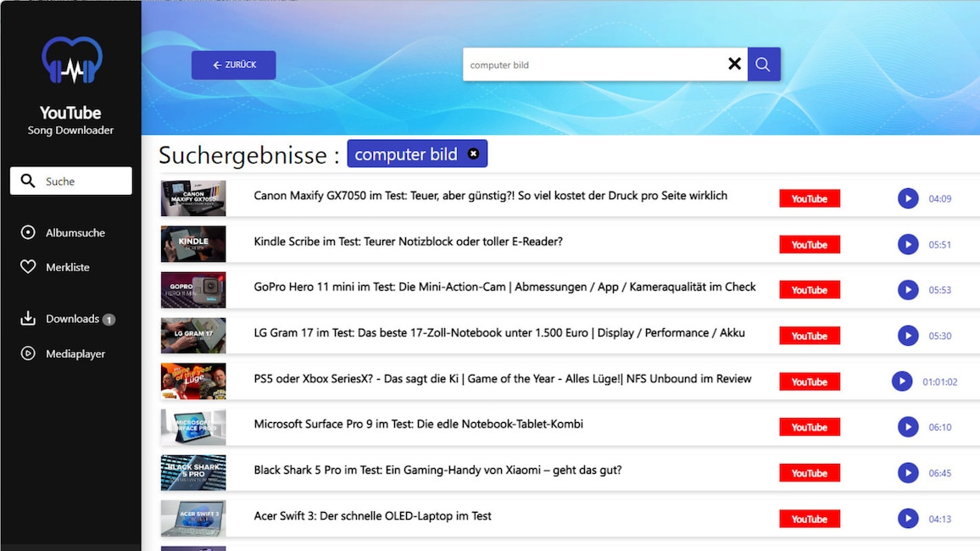Click YouTube button for LG Gram 17
Screen dimensions: 980x551
[x=809, y=336]
